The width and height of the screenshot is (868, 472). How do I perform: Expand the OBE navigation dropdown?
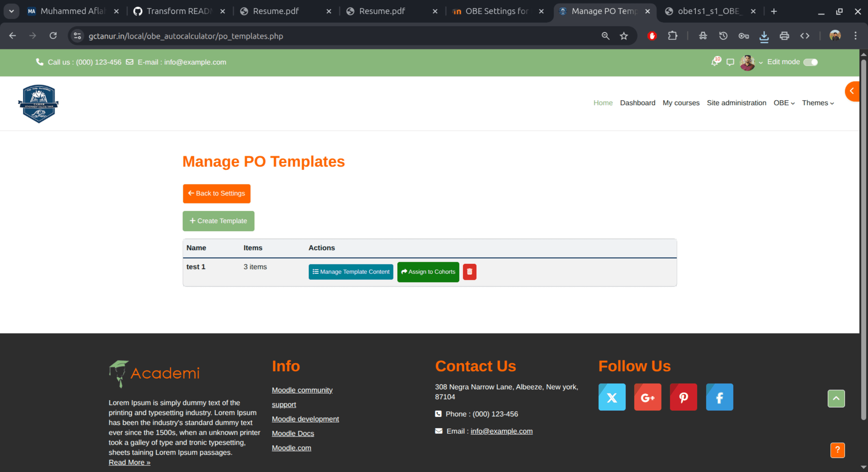(784, 103)
